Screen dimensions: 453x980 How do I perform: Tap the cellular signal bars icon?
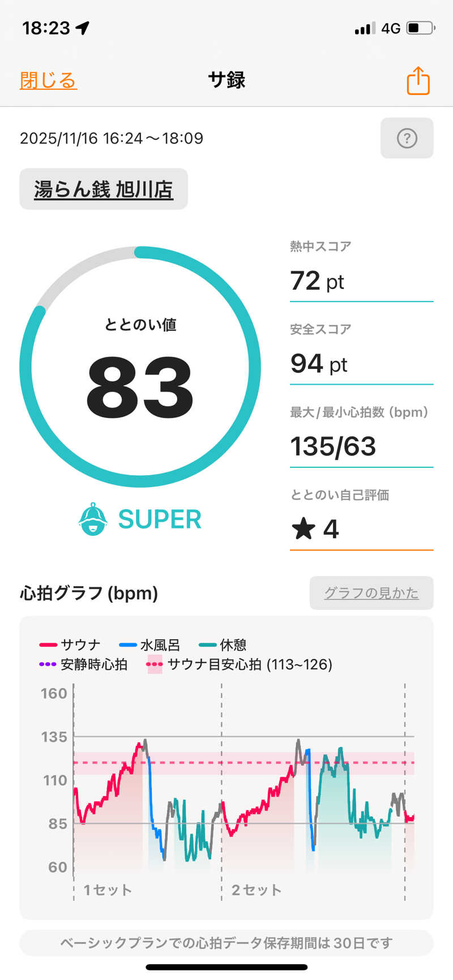[365, 28]
